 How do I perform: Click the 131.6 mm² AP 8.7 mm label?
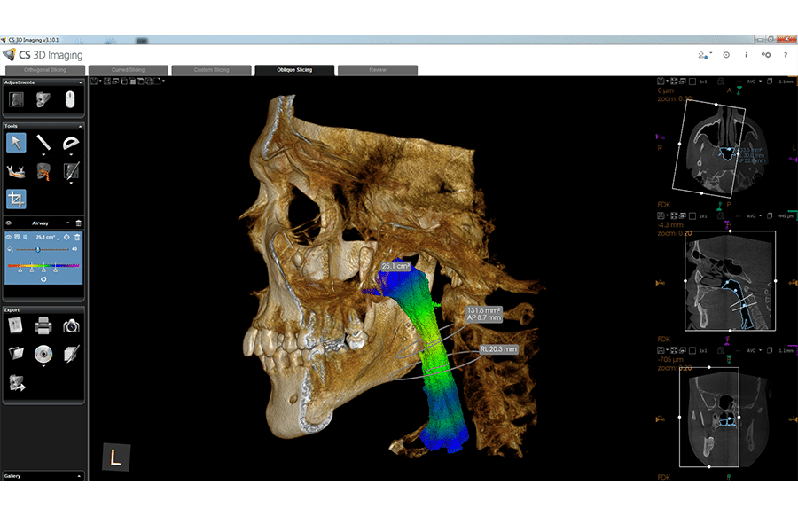tap(483, 314)
